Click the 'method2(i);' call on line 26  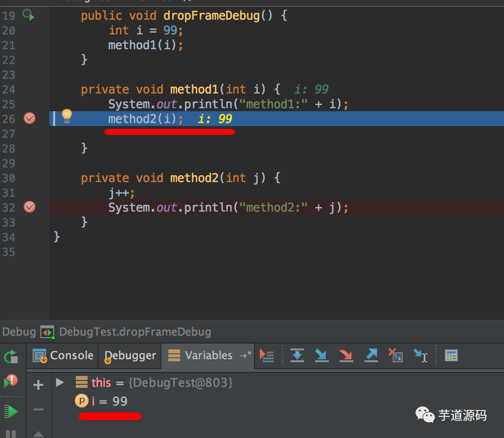[x=145, y=119]
